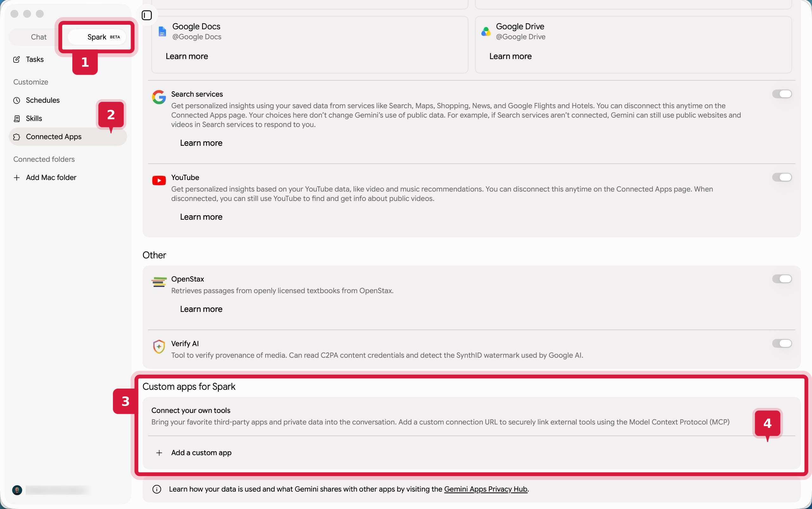Click the plus icon for Add a custom app

[159, 453]
